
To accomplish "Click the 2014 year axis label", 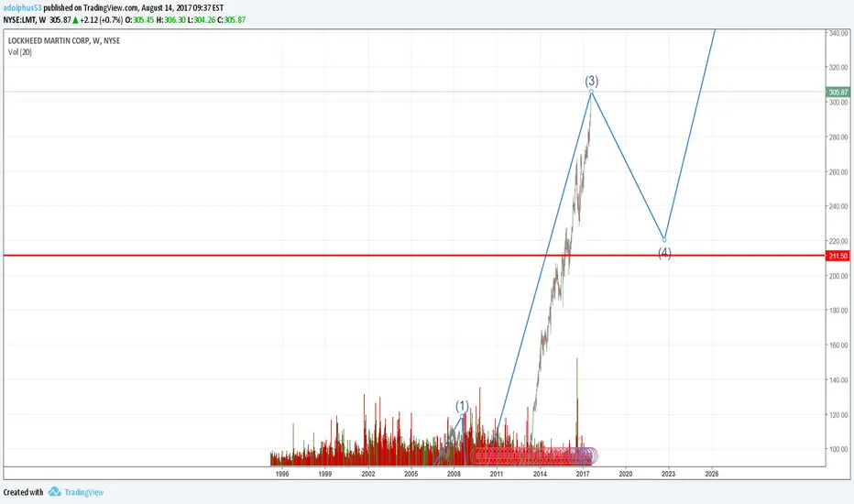I will [x=540, y=474].
